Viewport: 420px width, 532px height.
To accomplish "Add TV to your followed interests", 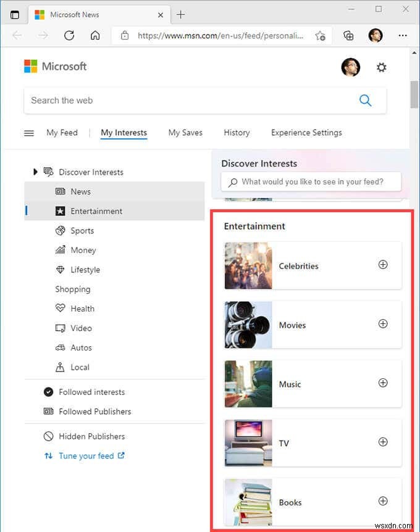I will [383, 443].
